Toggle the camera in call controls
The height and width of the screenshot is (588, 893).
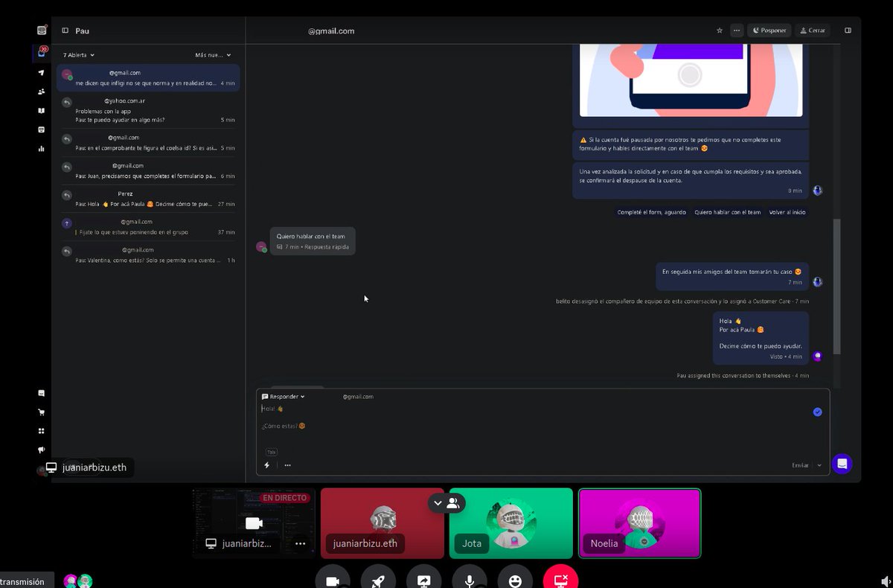[333, 581]
